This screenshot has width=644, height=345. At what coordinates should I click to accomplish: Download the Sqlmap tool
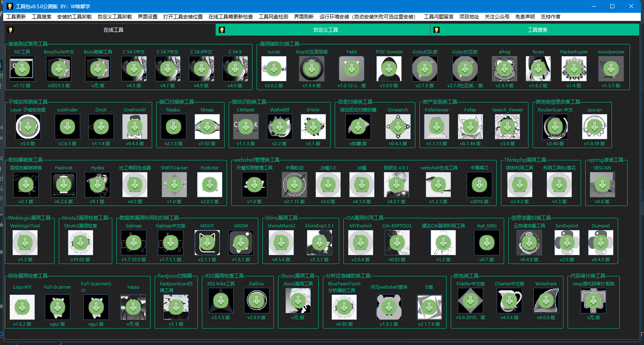pos(134,243)
